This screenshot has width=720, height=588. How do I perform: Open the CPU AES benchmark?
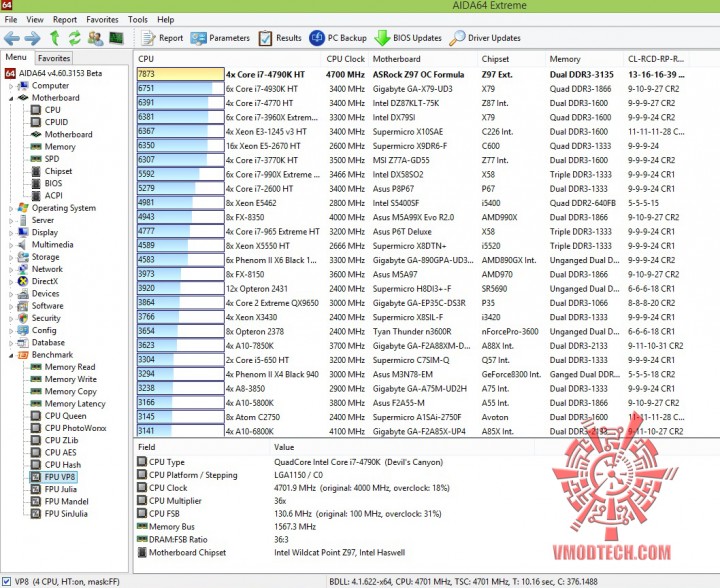pos(60,453)
